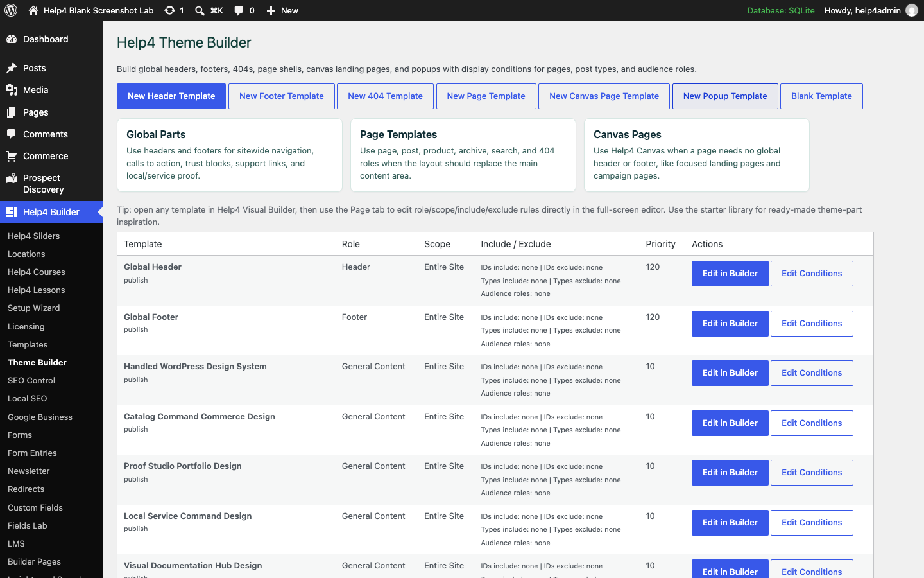Image resolution: width=924 pixels, height=578 pixels.
Task: Edit Conditions for Catalog Command Commerce Design
Action: click(x=812, y=423)
